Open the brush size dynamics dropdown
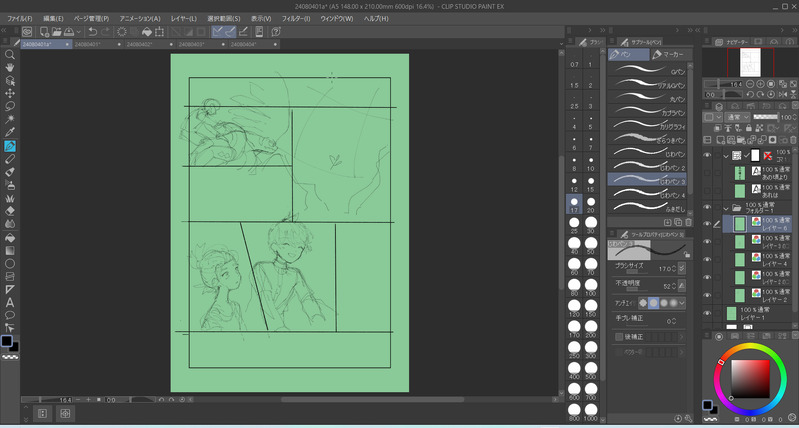The image size is (799, 428). 682,268
